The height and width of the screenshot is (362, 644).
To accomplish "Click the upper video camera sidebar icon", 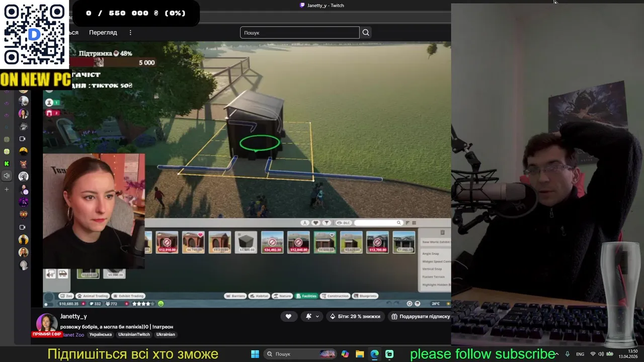I will click(x=22, y=139).
